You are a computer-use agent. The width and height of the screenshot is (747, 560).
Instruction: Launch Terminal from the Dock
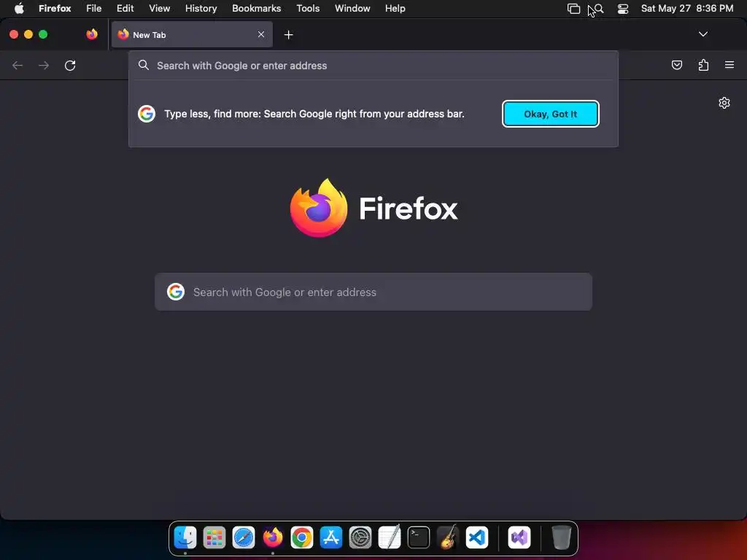[419, 537]
